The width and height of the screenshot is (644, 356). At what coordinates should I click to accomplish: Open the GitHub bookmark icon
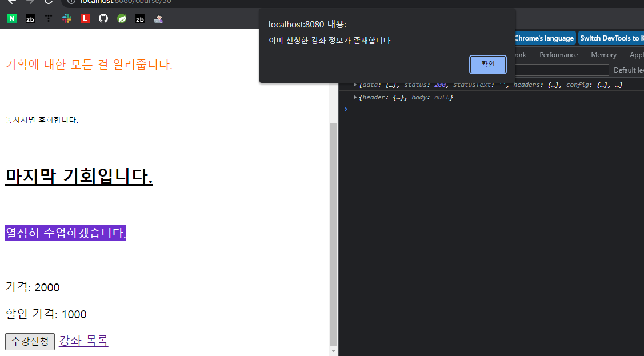[103, 18]
